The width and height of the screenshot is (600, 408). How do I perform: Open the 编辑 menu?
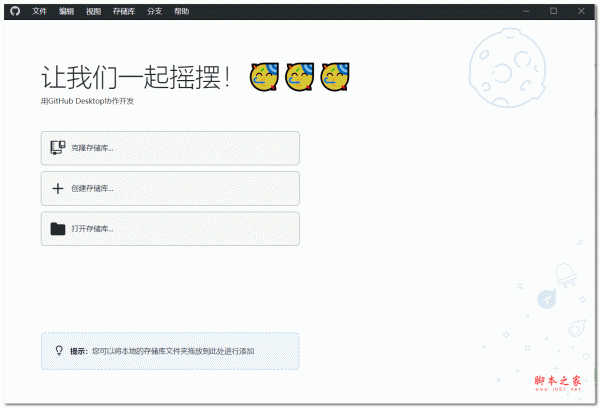[66, 11]
